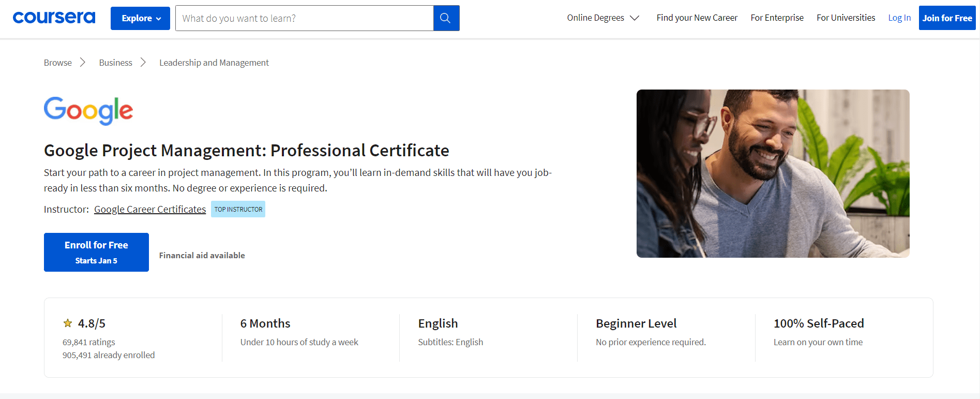Focus the 'What do you want to learn?' field
This screenshot has height=399, width=980.
point(305,18)
